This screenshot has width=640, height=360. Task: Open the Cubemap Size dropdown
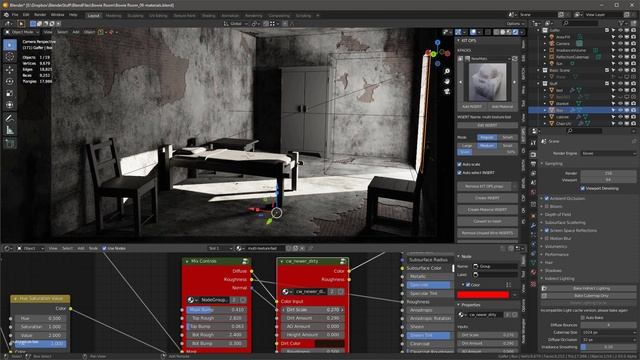tap(608, 332)
